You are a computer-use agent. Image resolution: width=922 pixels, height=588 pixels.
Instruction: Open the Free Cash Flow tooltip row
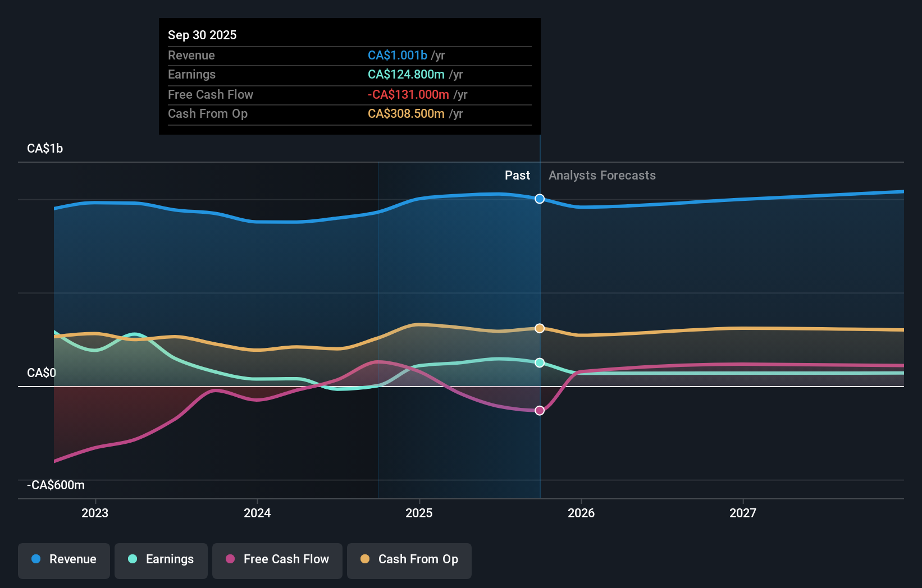point(349,94)
